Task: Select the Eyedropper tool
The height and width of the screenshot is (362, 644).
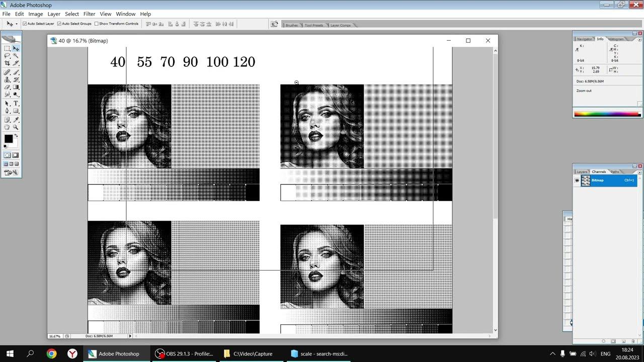Action: coord(16,120)
